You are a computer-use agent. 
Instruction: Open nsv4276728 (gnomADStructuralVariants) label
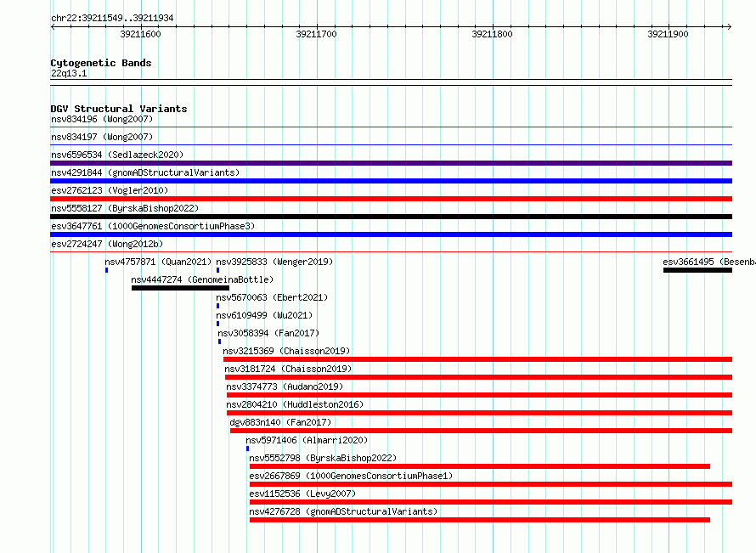343,511
